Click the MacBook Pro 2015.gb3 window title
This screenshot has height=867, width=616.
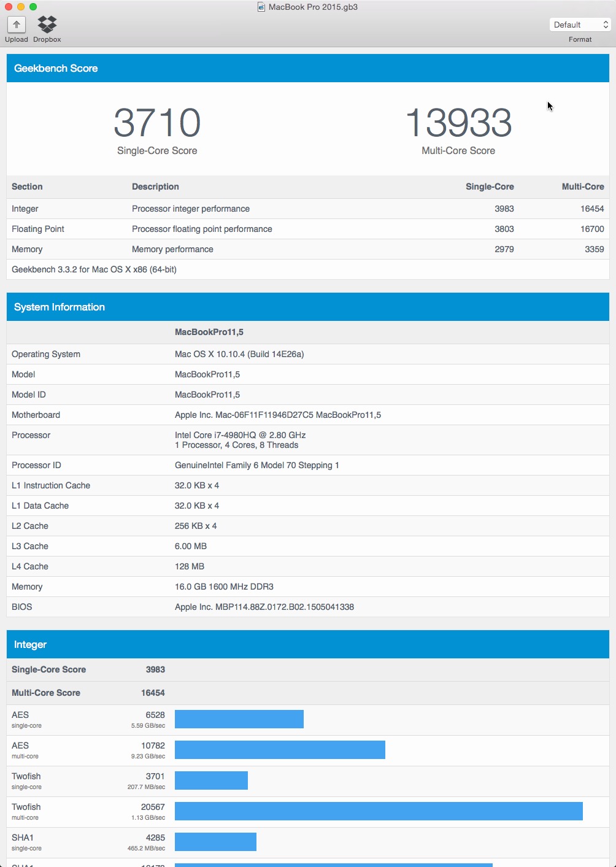313,7
